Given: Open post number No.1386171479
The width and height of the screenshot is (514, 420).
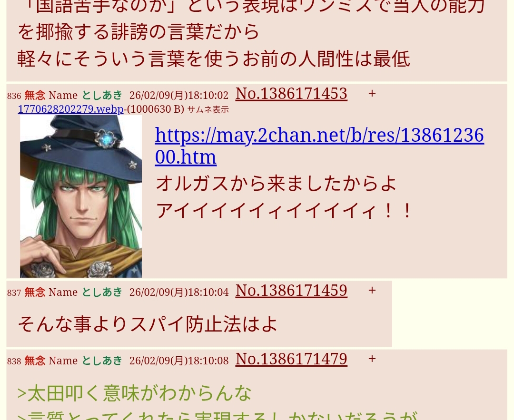Looking at the screenshot, I should (x=291, y=359).
